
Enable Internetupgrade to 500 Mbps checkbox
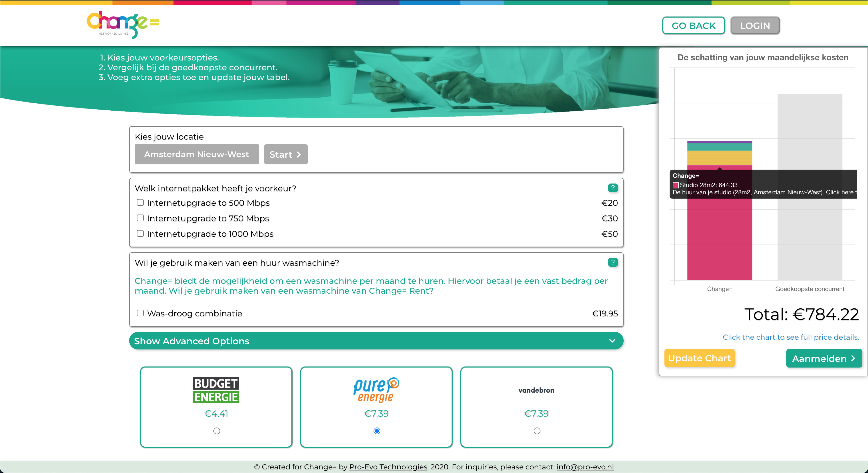coord(140,202)
